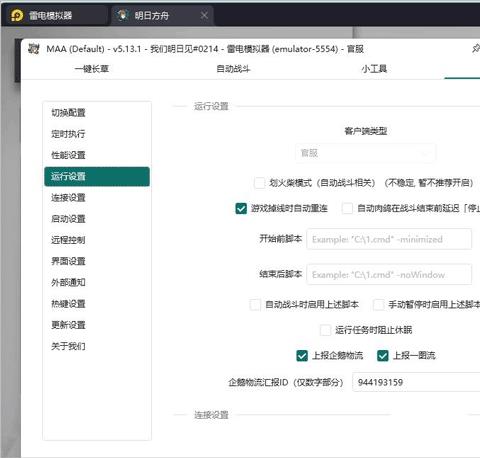Select 外部通知 in the settings list
Image resolution: width=480 pixels, height=458 pixels.
tap(97, 282)
